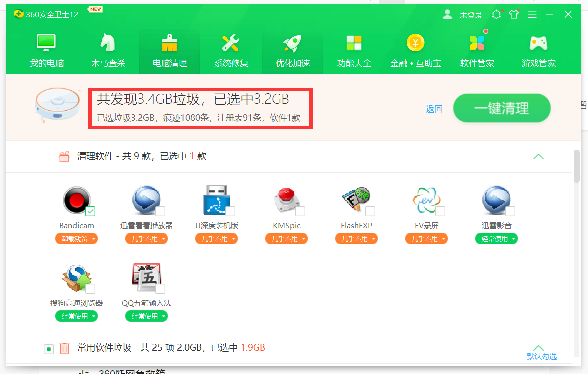This screenshot has width=588, height=374.
Task: Open 功能大全 grid icon
Action: pyautogui.click(x=354, y=43)
